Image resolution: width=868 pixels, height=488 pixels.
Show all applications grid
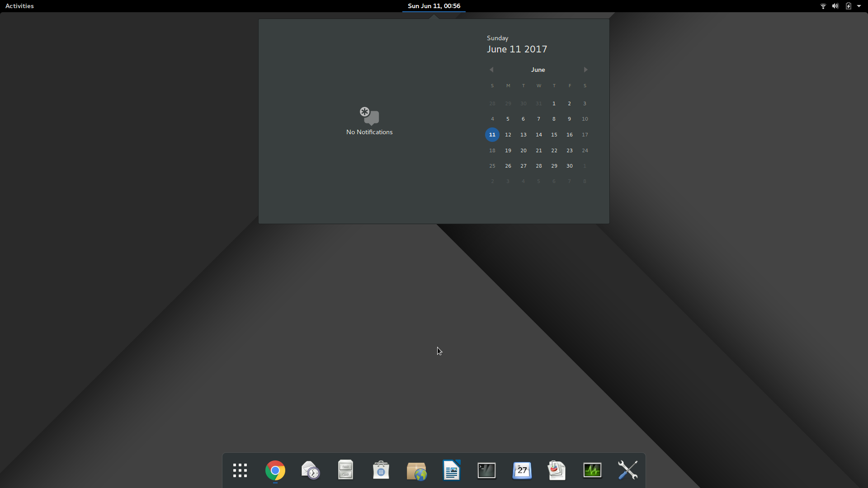pos(240,470)
